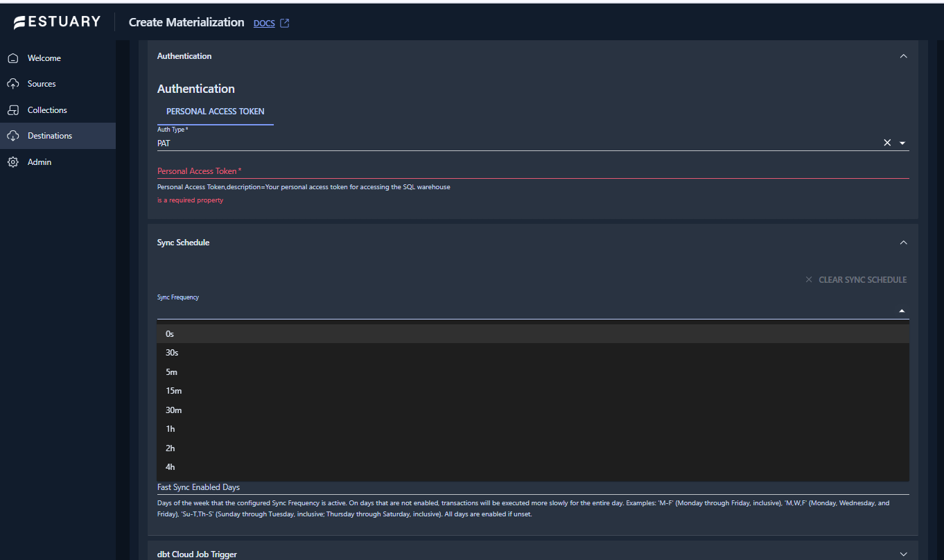Open the Auth Type dropdown arrow
The image size is (944, 560).
pyautogui.click(x=902, y=143)
